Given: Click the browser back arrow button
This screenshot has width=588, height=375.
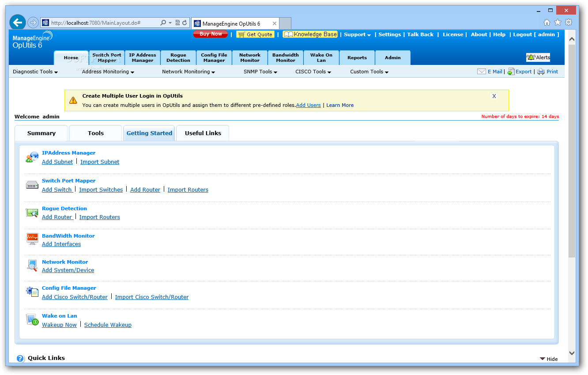Looking at the screenshot, I should coord(18,23).
